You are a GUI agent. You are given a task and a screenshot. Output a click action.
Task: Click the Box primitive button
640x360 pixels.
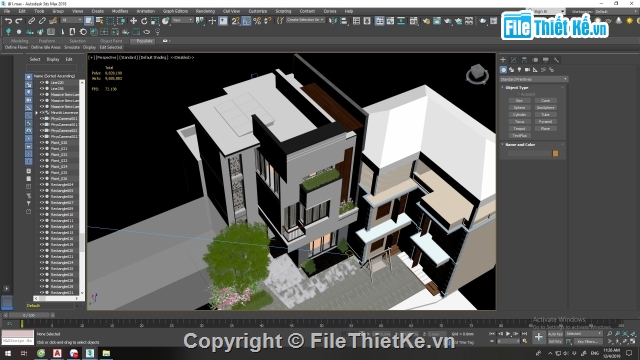[x=519, y=100]
